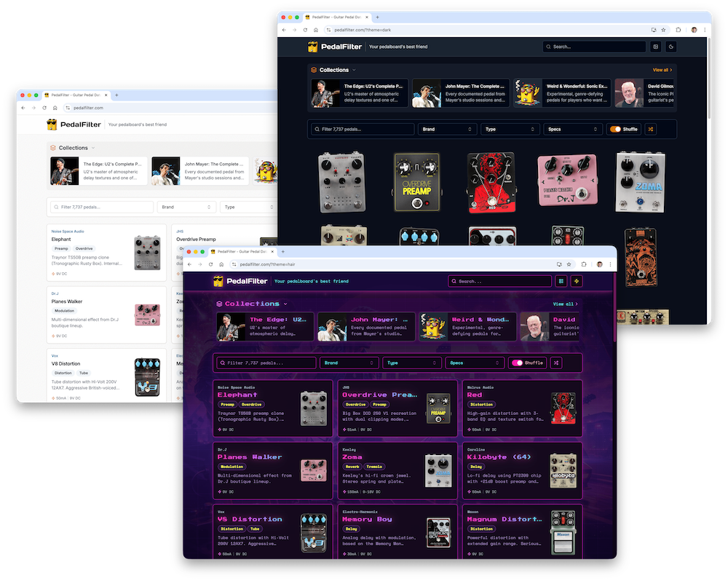Open the Elephant pedal card in purple window
Viewport: 728px width, 581px height.
(x=272, y=408)
